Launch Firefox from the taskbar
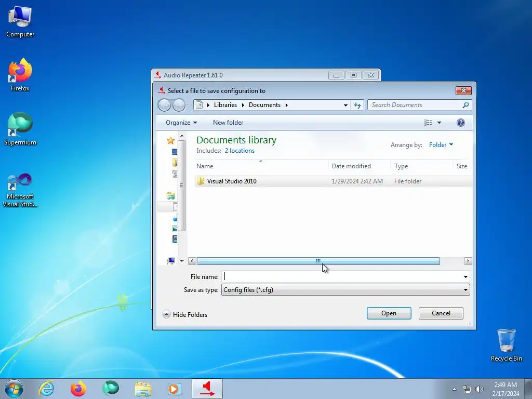Viewport: 532px width, 399px height. coord(78,389)
